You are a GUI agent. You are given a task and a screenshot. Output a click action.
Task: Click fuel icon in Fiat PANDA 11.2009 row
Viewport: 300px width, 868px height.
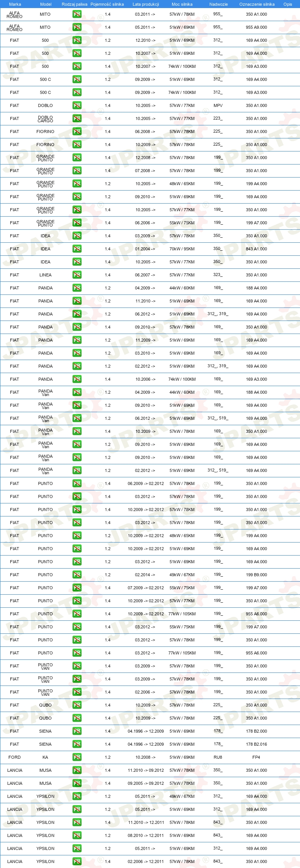(77, 340)
